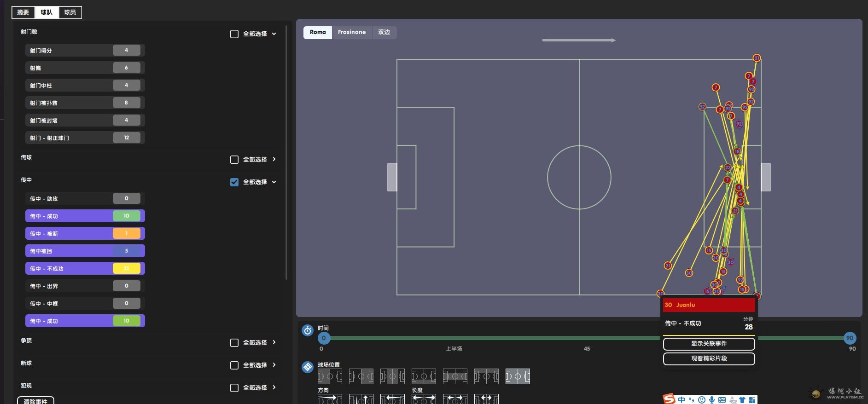Expand the 断球 section chevron

274,365
